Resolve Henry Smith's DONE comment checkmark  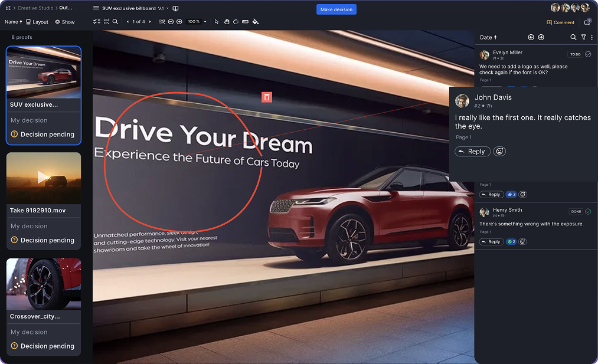click(587, 211)
